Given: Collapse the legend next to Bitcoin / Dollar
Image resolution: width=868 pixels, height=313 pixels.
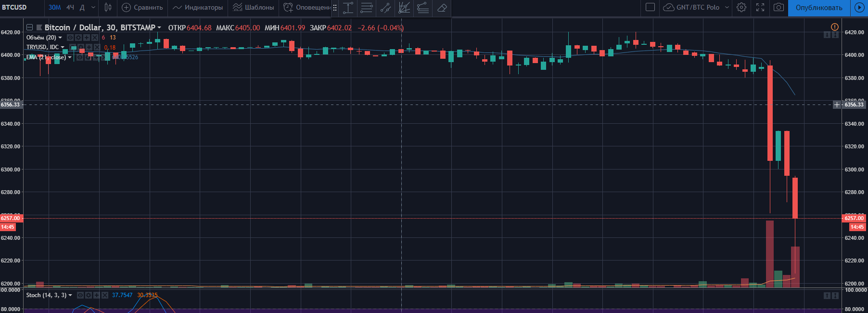Looking at the screenshot, I should [29, 27].
